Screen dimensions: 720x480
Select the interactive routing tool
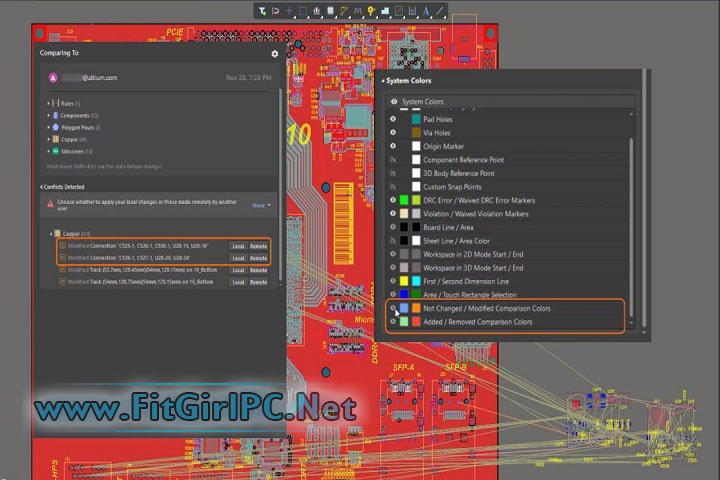344,11
